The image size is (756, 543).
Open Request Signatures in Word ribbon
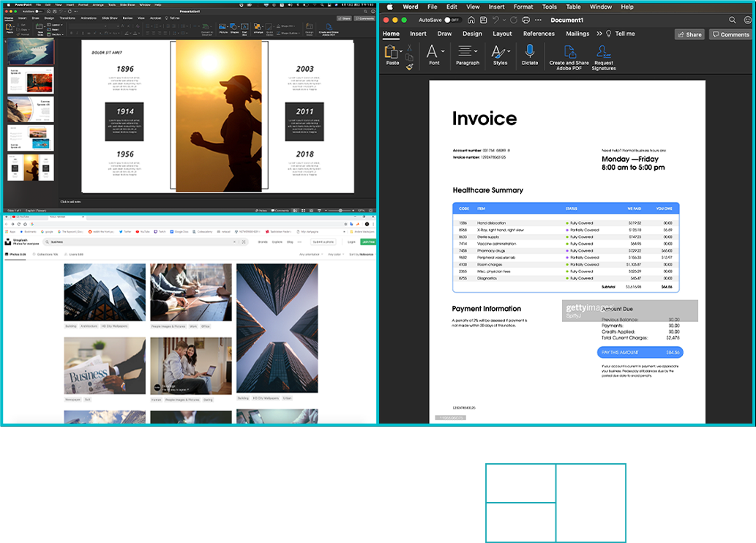pos(604,56)
